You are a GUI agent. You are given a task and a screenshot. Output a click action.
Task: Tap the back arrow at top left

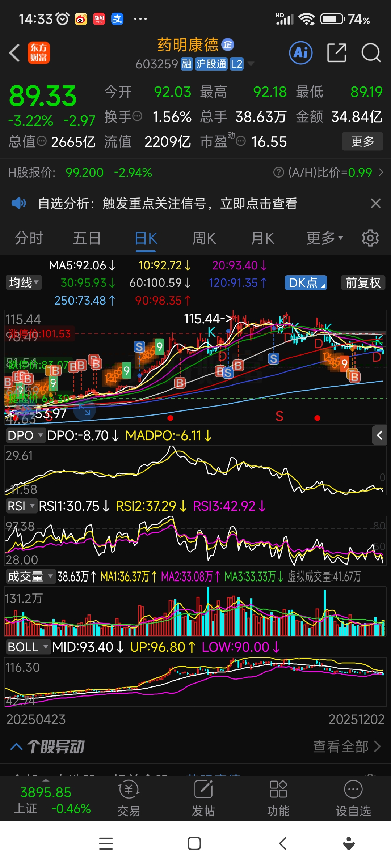tap(14, 53)
